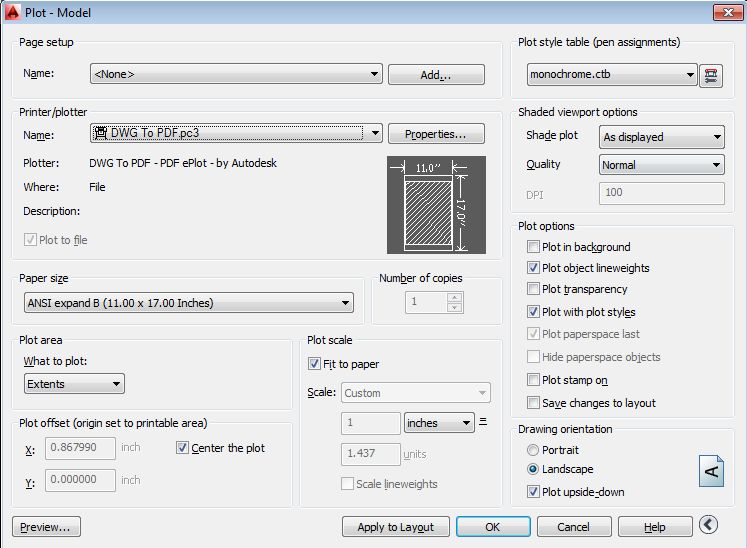Screen dimensions: 747x548
Task: Click the Plot to file checkbox
Action: [x=30, y=239]
